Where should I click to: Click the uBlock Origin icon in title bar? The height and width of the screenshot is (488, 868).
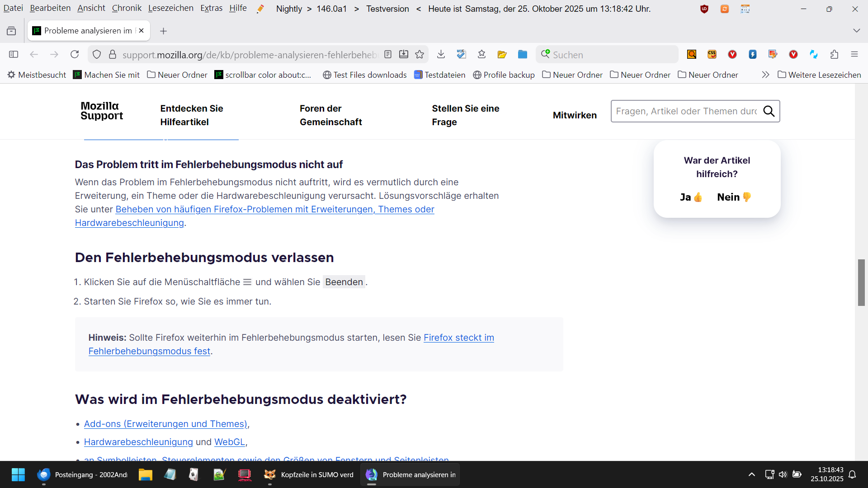pos(704,9)
